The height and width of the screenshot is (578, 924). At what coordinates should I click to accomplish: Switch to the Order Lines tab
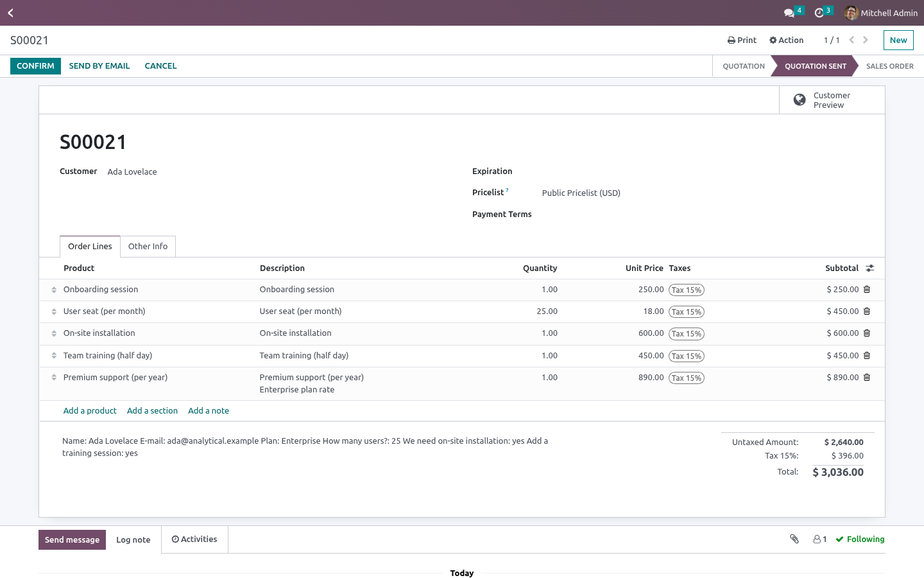(x=90, y=247)
